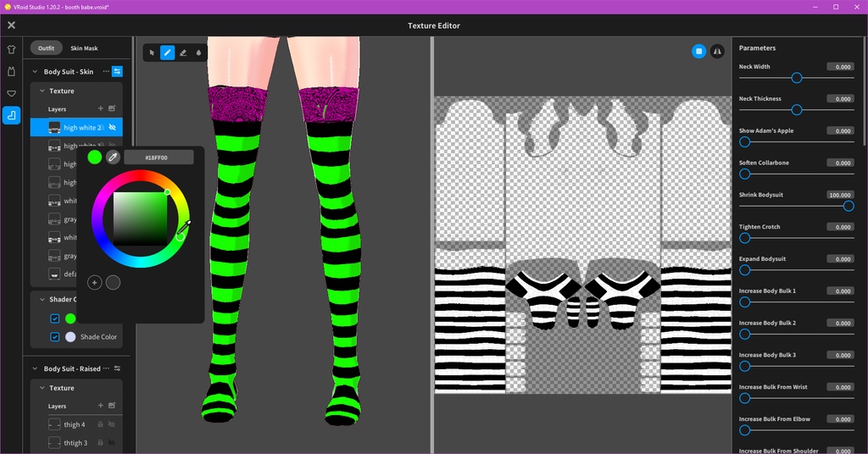This screenshot has width=868, height=454.
Task: Click the UV texture map thumbnail canvas
Action: [582, 245]
